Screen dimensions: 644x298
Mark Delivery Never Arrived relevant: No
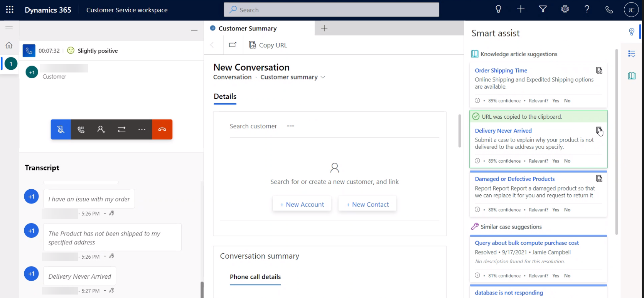tap(567, 161)
